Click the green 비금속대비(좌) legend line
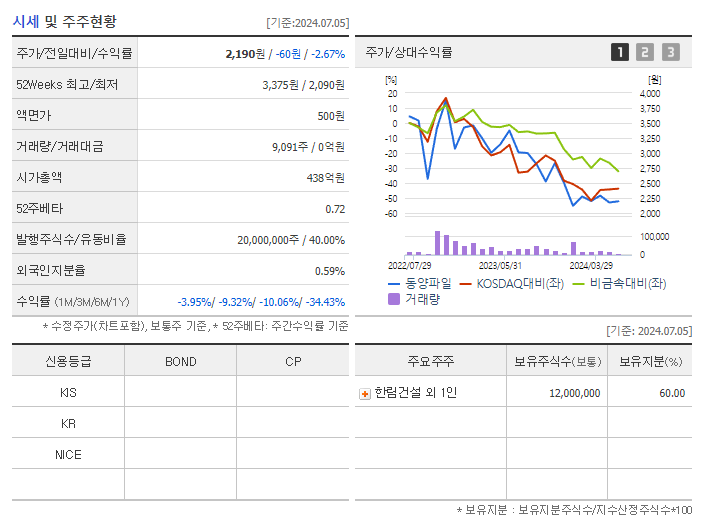Image resolution: width=702 pixels, height=525 pixels. (579, 284)
